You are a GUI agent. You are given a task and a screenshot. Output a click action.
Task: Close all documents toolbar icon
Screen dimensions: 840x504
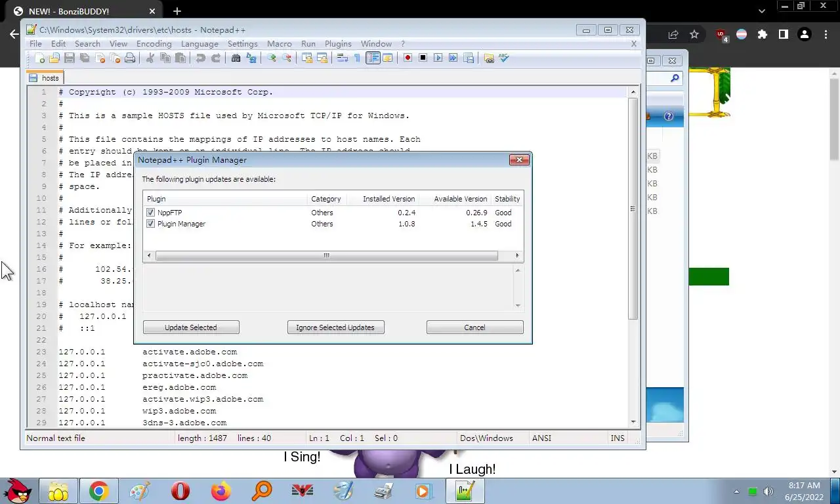click(115, 58)
